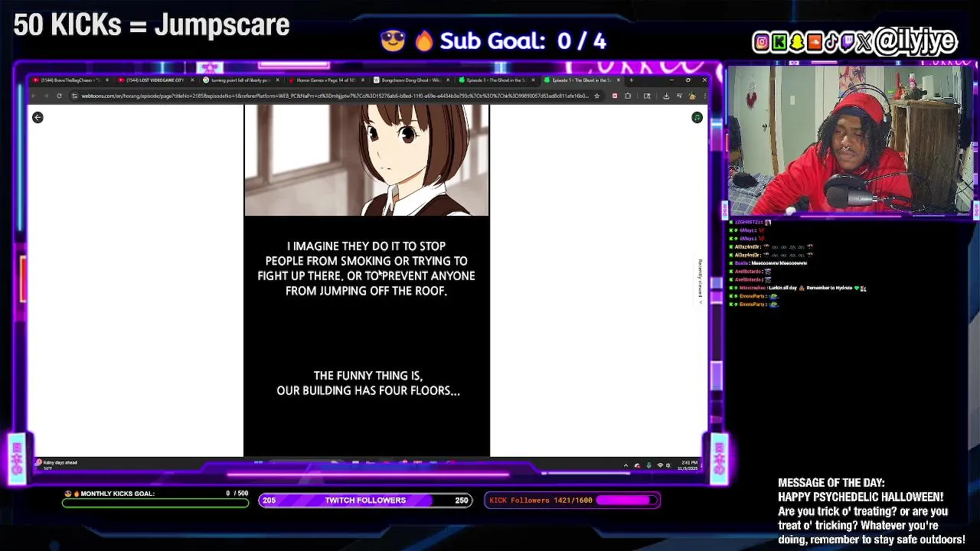Open the taskbar clock showing 2:41 PM
This screenshot has width=980, height=551.
(687, 465)
